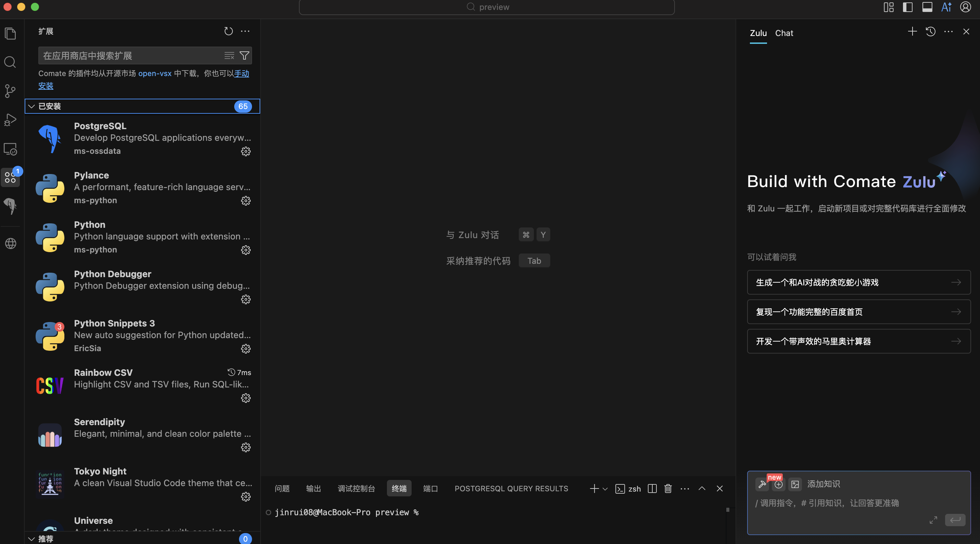The height and width of the screenshot is (544, 980).
Task: Choose the 贪吃蛇小游戏 snake game suggestion
Action: (859, 283)
